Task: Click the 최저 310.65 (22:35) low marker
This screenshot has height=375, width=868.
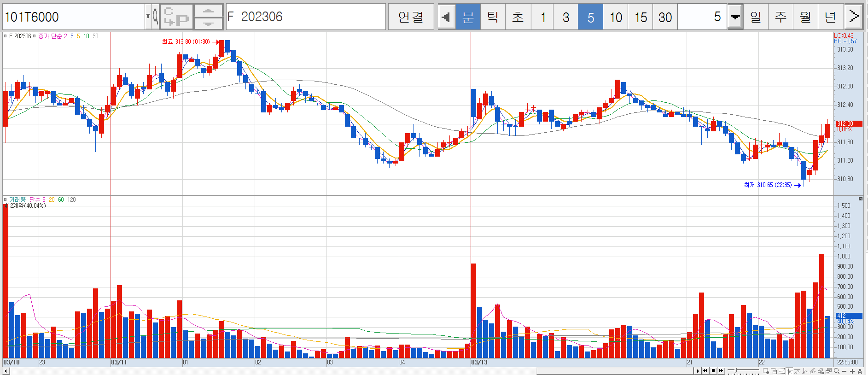Action: click(x=772, y=185)
